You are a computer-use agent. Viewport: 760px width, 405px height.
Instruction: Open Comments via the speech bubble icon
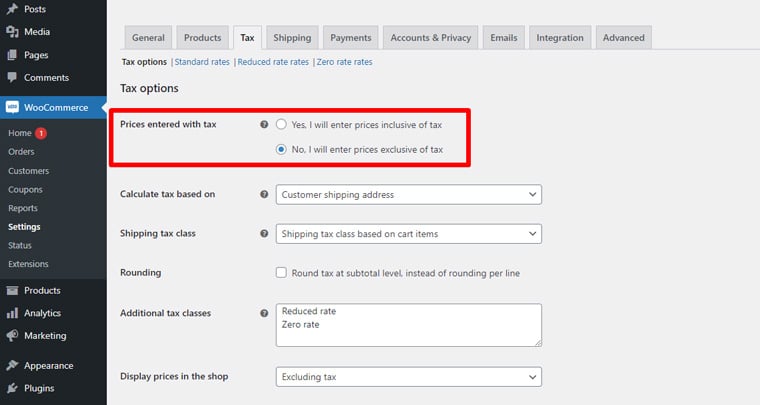11,78
